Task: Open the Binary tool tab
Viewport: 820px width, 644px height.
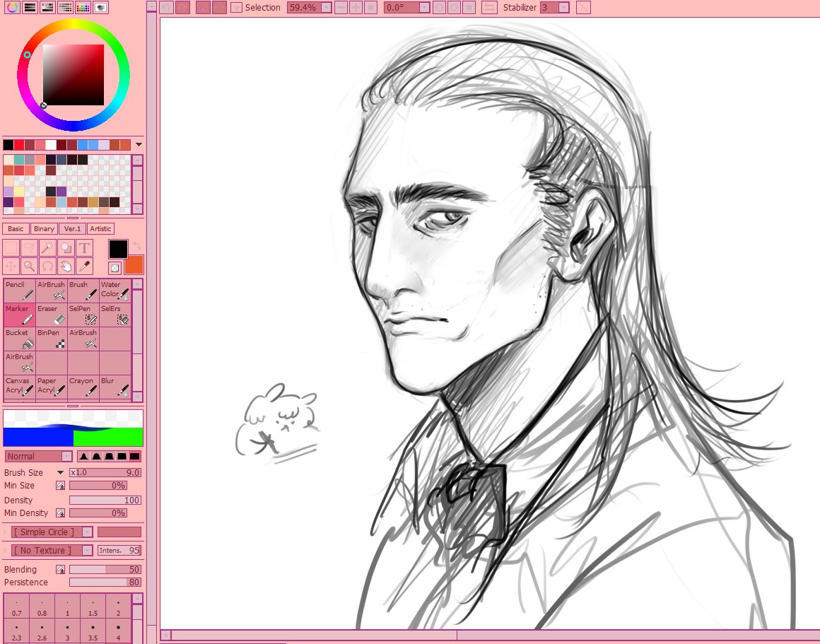Action: (x=44, y=228)
